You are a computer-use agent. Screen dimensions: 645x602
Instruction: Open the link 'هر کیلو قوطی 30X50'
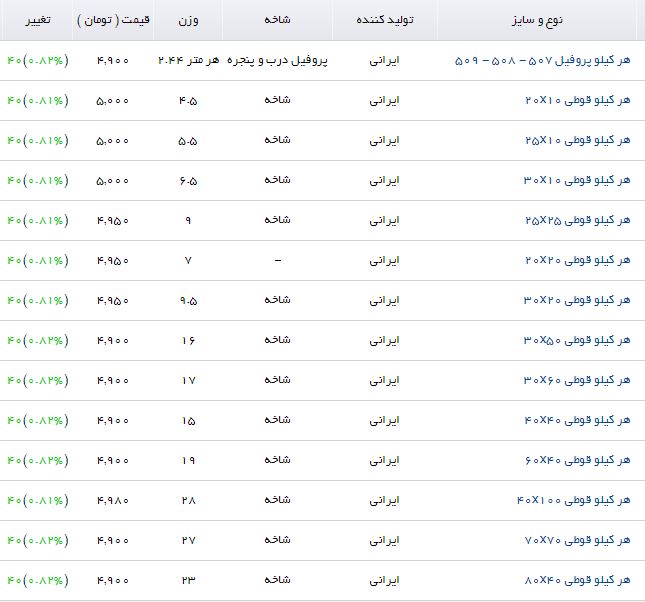click(x=577, y=340)
